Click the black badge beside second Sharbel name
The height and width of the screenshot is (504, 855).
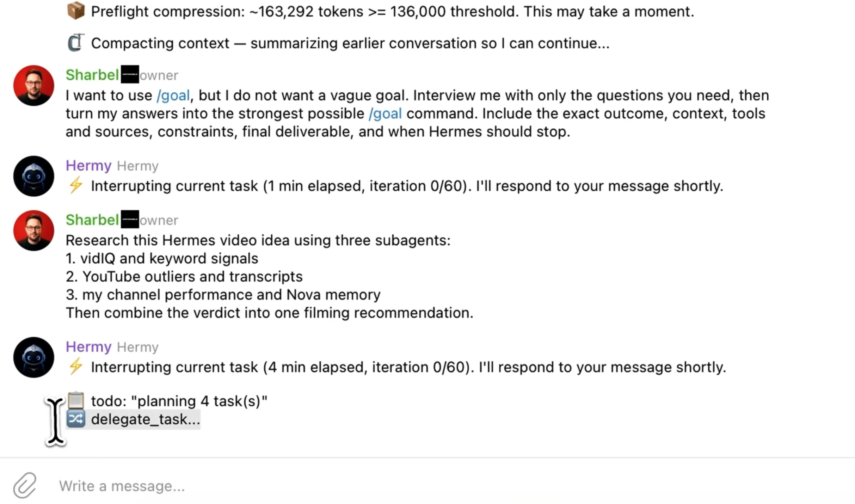pos(130,219)
